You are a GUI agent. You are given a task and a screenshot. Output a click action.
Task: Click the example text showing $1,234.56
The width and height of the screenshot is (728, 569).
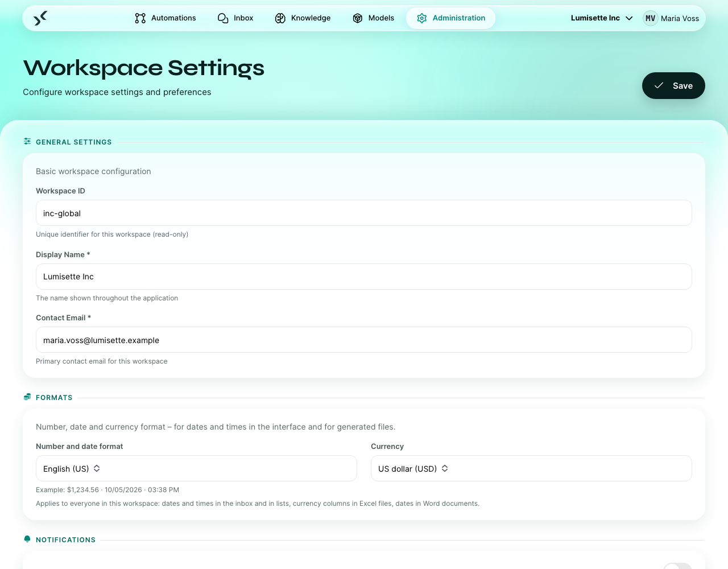[x=107, y=490]
